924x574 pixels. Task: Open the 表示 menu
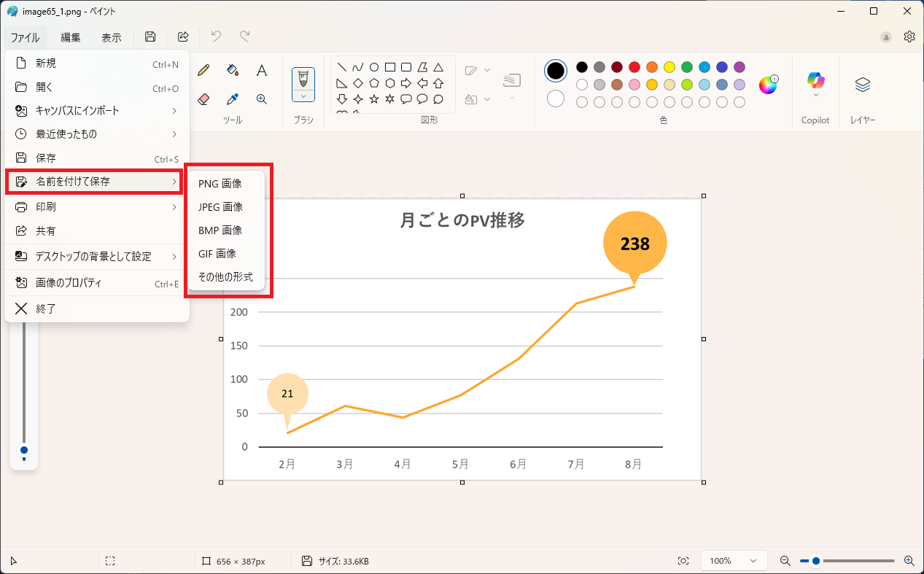[112, 37]
